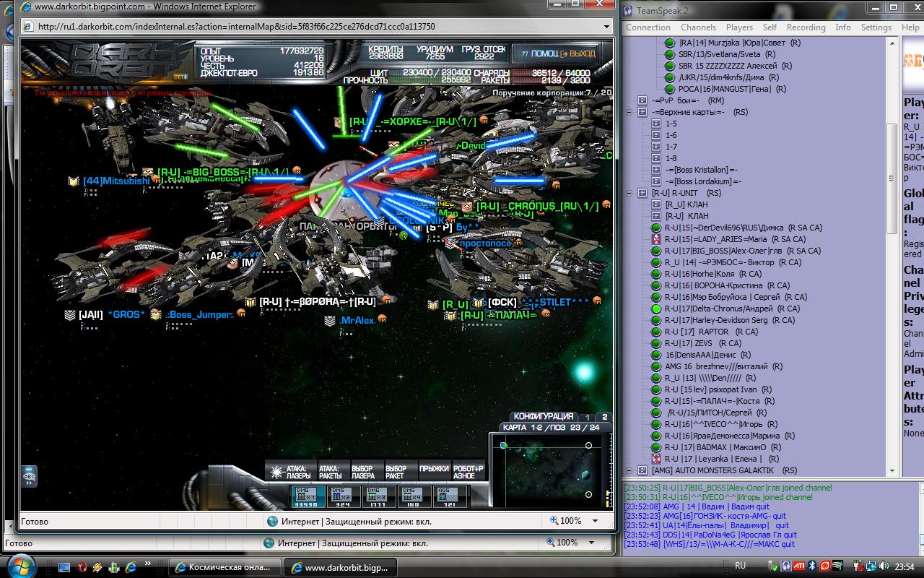
Task: Open the Self menu
Action: pyautogui.click(x=770, y=27)
